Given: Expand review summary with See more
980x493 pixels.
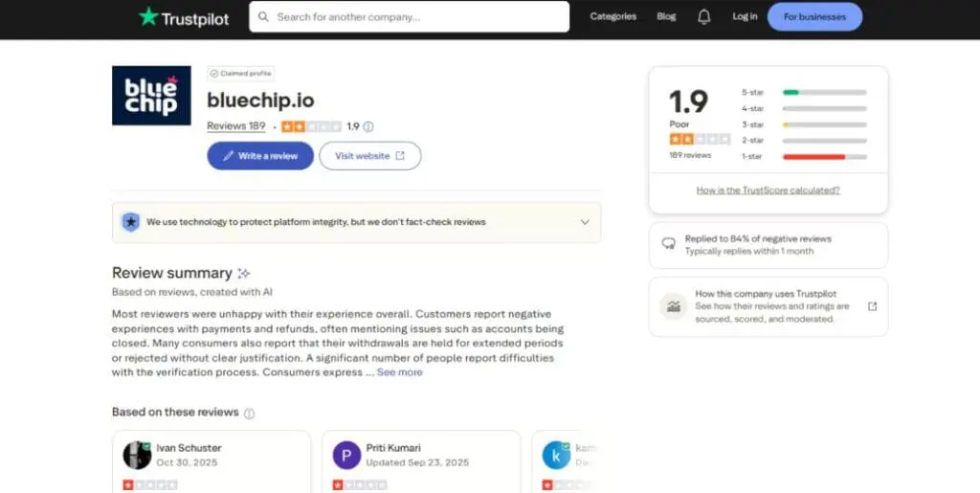Looking at the screenshot, I should pos(399,372).
